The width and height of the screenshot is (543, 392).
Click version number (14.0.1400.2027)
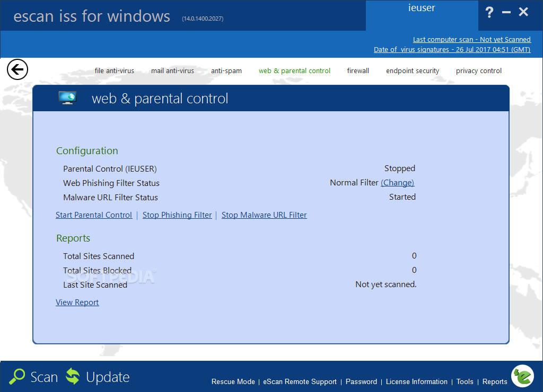click(x=203, y=19)
